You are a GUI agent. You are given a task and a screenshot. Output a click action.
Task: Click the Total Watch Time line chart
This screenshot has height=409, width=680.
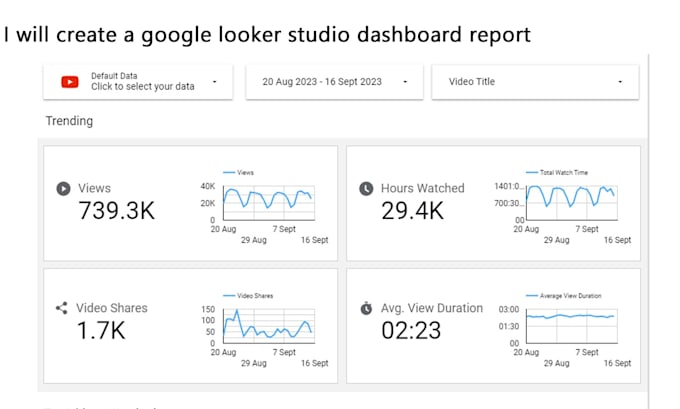pyautogui.click(x=572, y=203)
